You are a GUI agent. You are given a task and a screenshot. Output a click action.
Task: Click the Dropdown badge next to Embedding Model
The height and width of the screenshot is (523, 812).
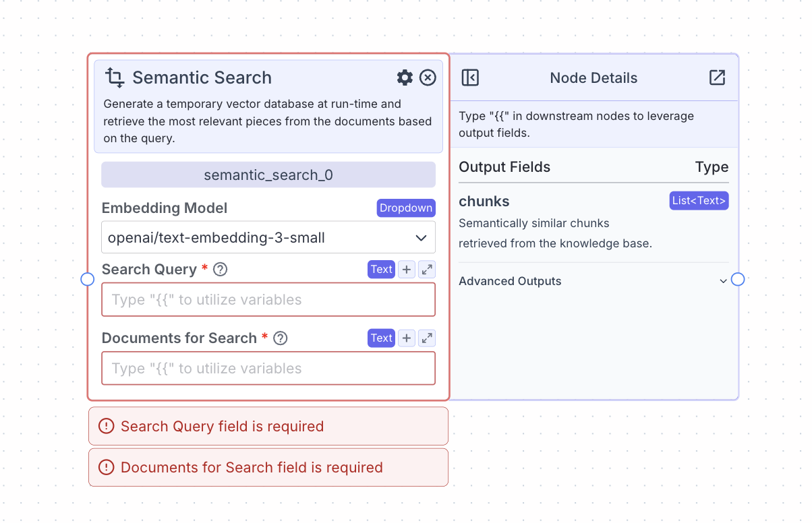[406, 208]
